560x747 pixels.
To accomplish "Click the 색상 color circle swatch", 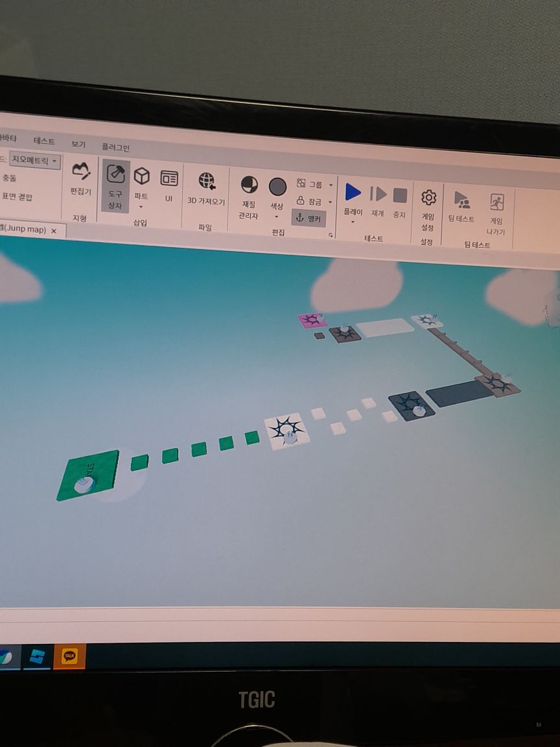I will coord(277,187).
